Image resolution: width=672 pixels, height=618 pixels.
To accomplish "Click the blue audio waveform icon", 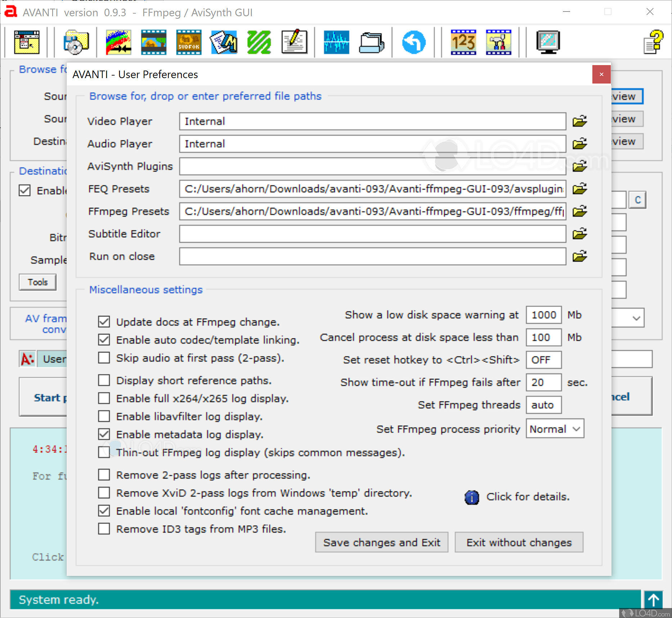I will (336, 42).
